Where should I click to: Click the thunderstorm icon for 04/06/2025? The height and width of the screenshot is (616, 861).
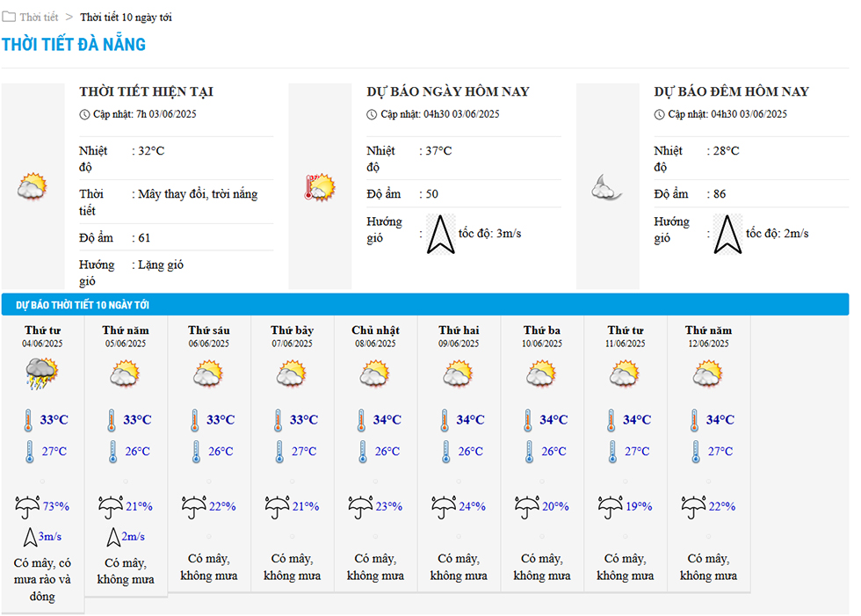[x=42, y=373]
